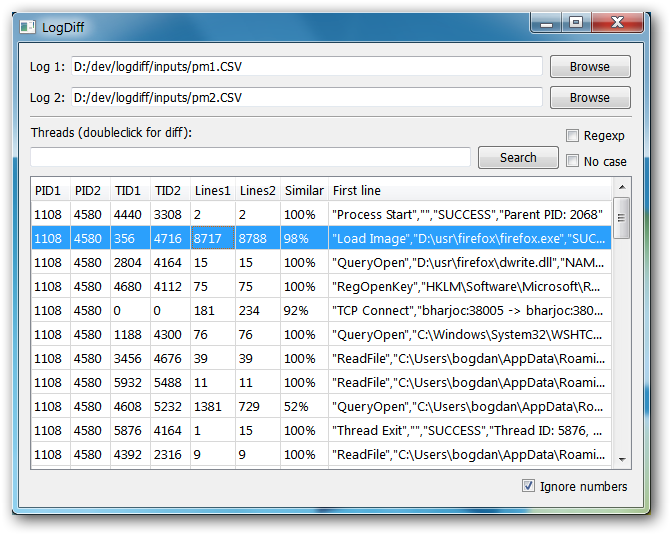Viewport: 671px width, 535px height.
Task: Sort by Lines2 column header
Action: 258,190
